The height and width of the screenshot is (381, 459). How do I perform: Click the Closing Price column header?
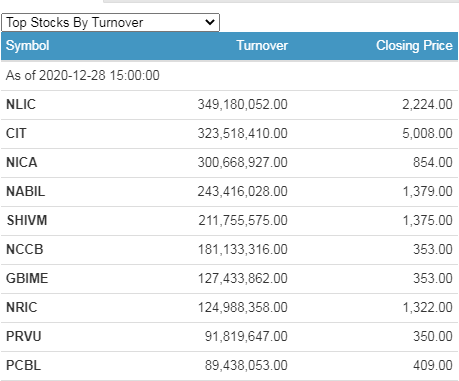point(414,46)
